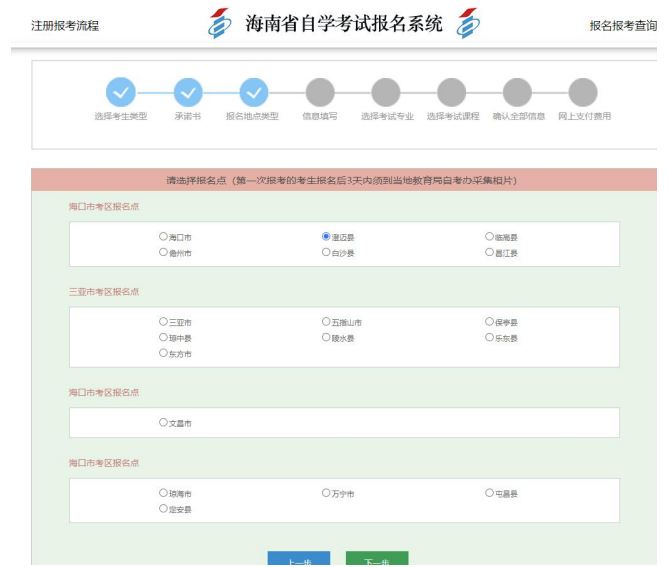This screenshot has height=567, width=669.
Task: Click the 选择考生类型 step circle
Action: coord(121,93)
